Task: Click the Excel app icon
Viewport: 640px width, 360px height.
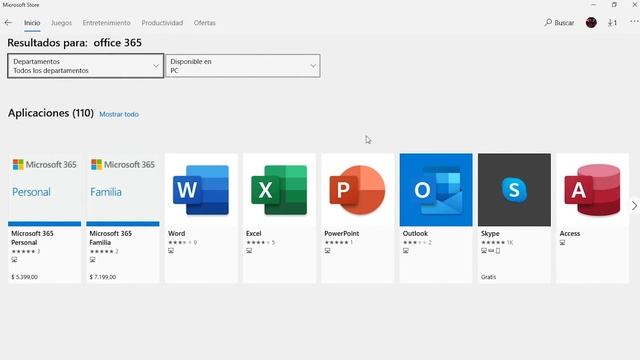Action: tap(279, 190)
